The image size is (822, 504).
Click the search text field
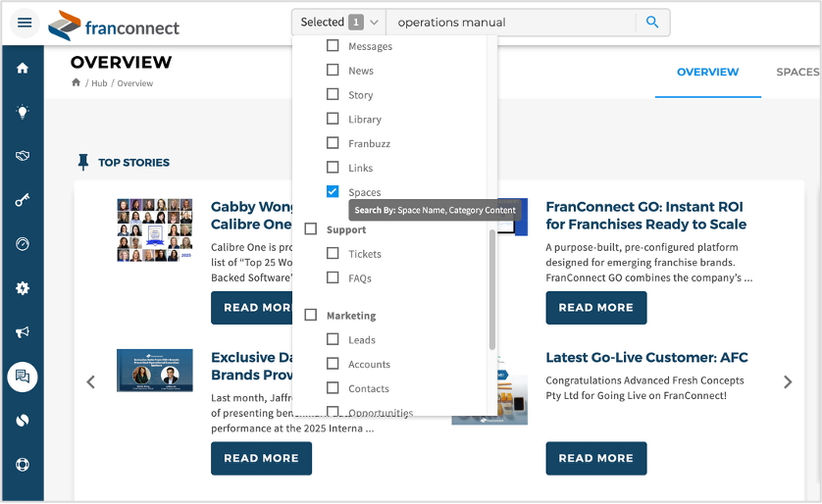click(510, 23)
